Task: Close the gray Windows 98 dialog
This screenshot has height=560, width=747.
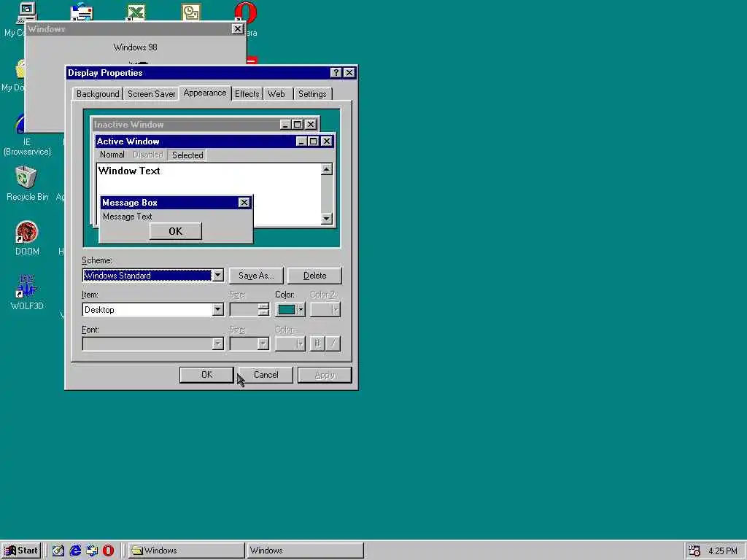Action: tap(237, 29)
